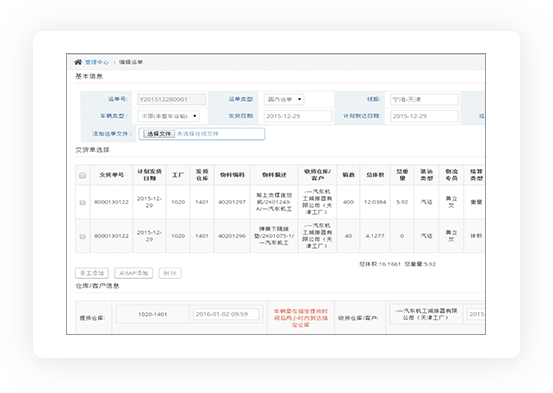Tick the select-all checkbox in table header
553x393 pixels.
click(83, 175)
